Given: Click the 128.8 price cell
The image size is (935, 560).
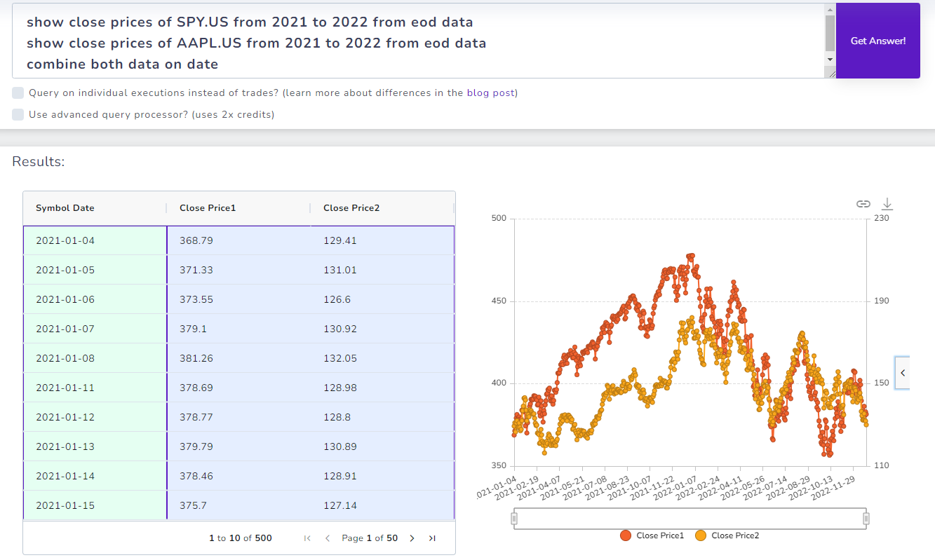Looking at the screenshot, I should point(382,417).
